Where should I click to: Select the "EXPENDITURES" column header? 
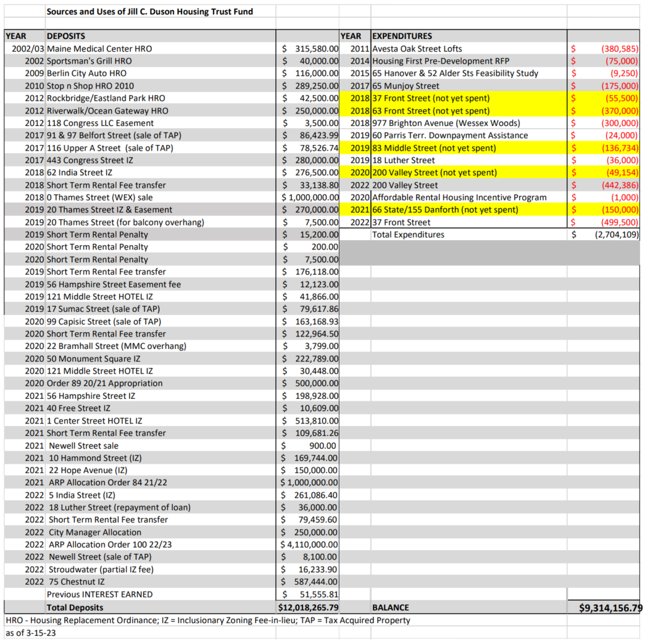[x=402, y=36]
